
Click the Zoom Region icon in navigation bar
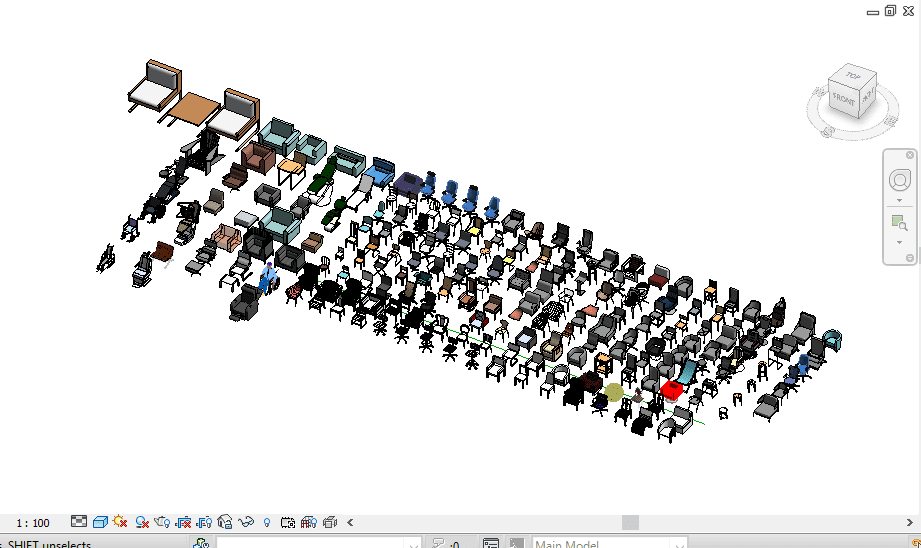pos(899,223)
